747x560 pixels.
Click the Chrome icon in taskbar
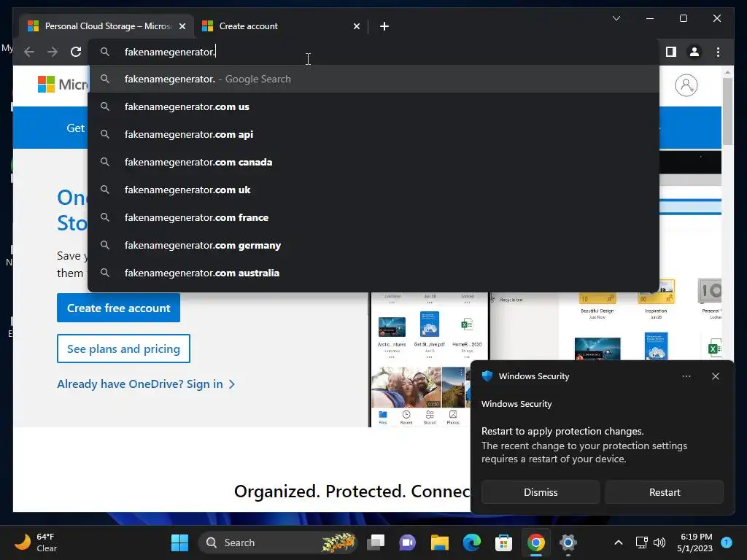point(536,542)
